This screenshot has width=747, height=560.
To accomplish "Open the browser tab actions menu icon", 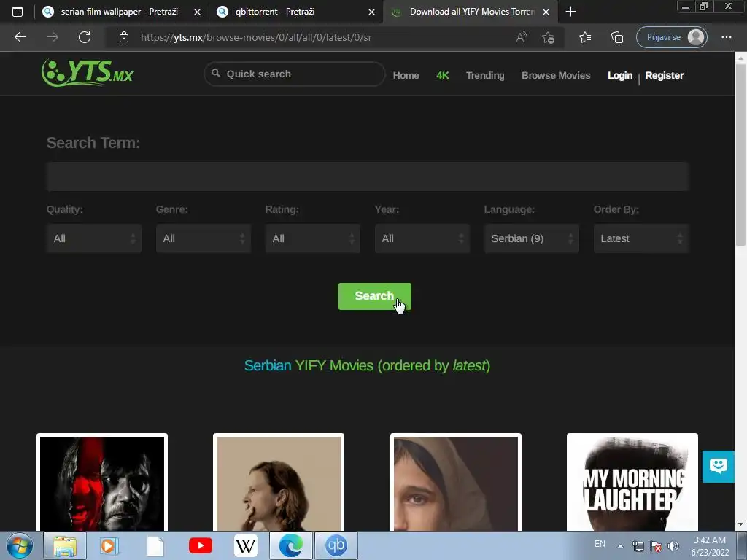I will coord(18,12).
